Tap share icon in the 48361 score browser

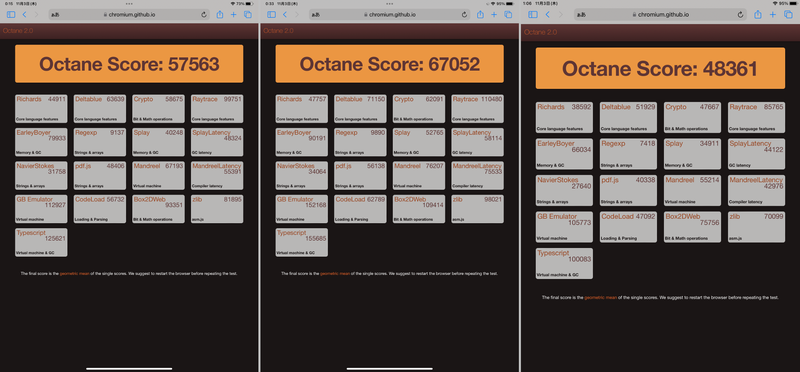pyautogui.click(x=757, y=14)
